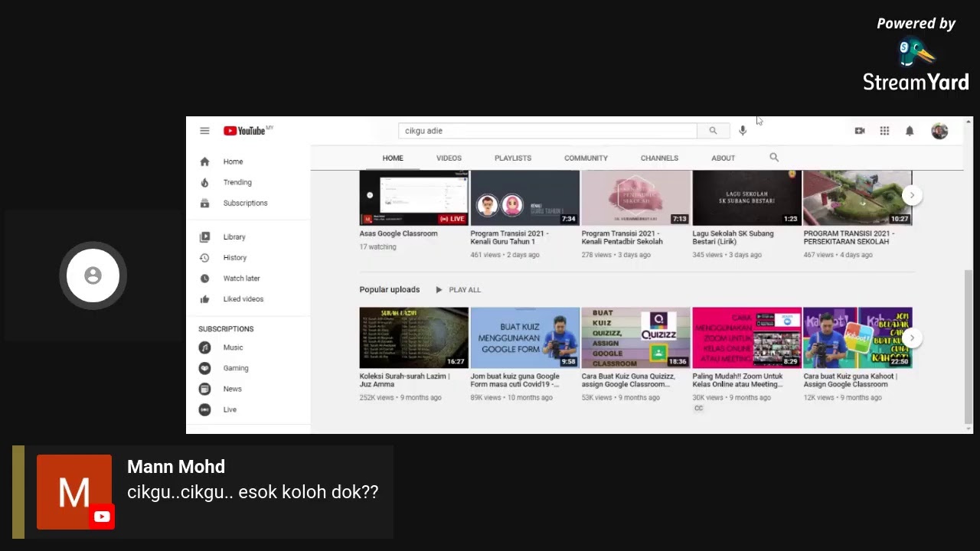Image resolution: width=980 pixels, height=551 pixels.
Task: Activate voice search microphone
Action: tap(743, 131)
